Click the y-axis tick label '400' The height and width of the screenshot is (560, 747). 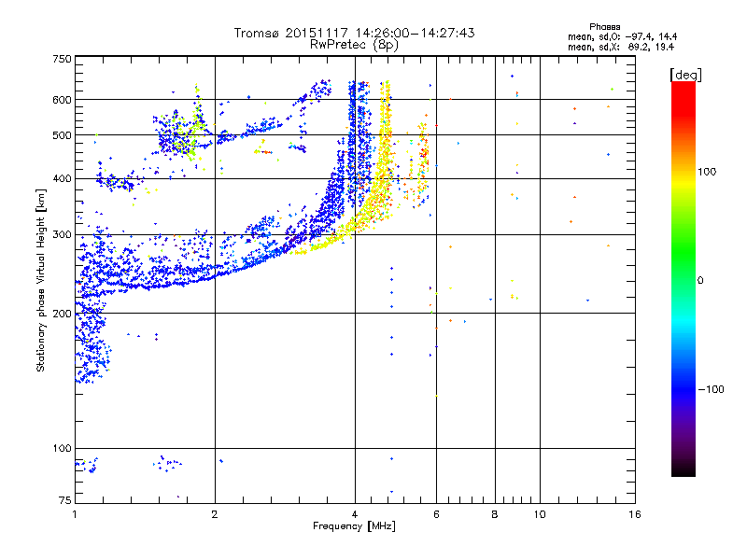(x=62, y=179)
